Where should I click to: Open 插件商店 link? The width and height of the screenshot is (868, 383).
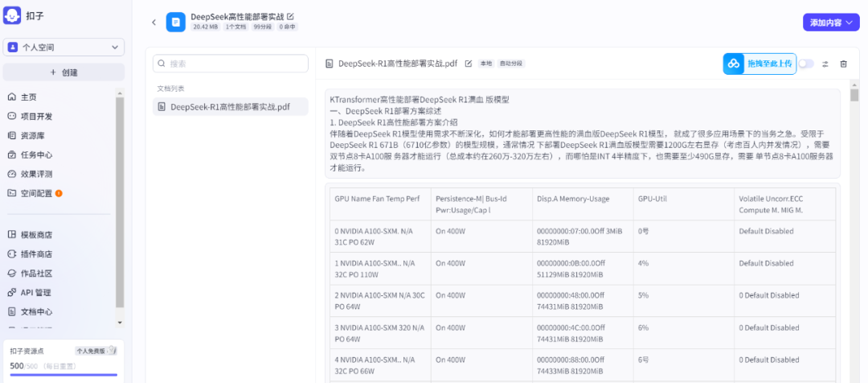coord(36,253)
